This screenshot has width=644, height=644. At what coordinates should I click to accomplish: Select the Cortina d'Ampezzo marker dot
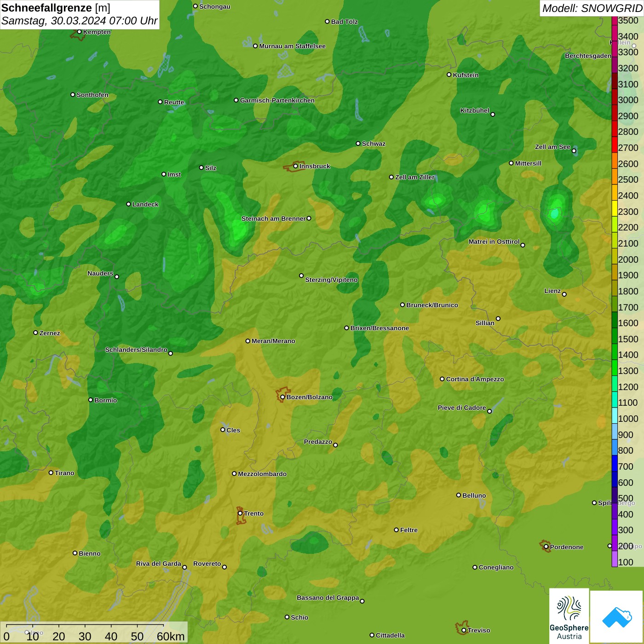click(442, 379)
